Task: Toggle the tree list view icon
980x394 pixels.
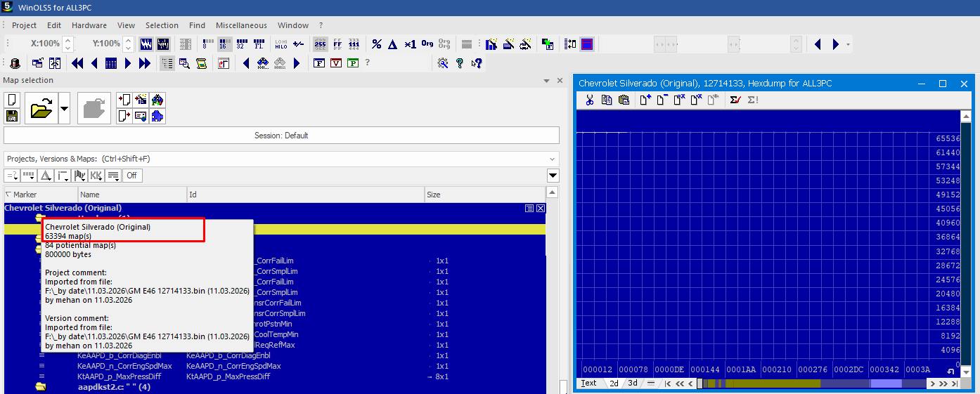Action: click(167, 63)
